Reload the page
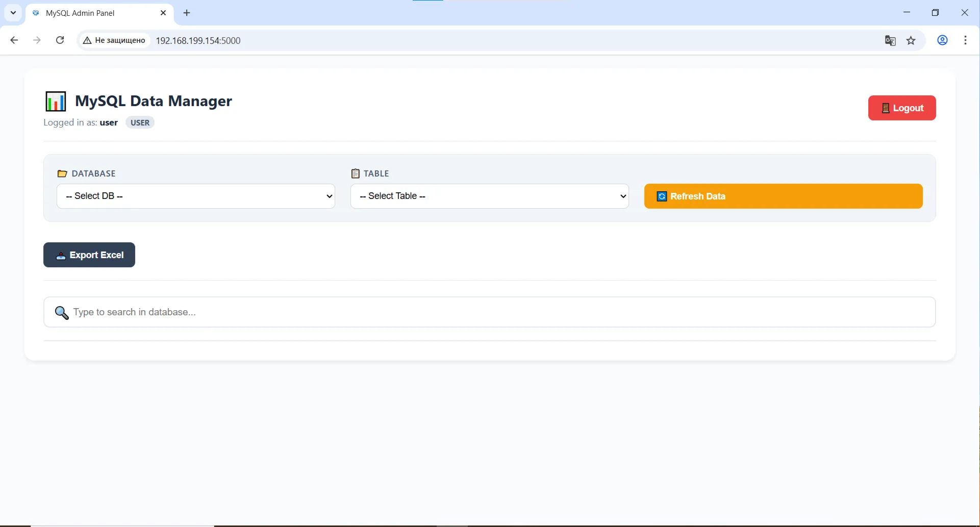This screenshot has height=527, width=980. (x=60, y=40)
